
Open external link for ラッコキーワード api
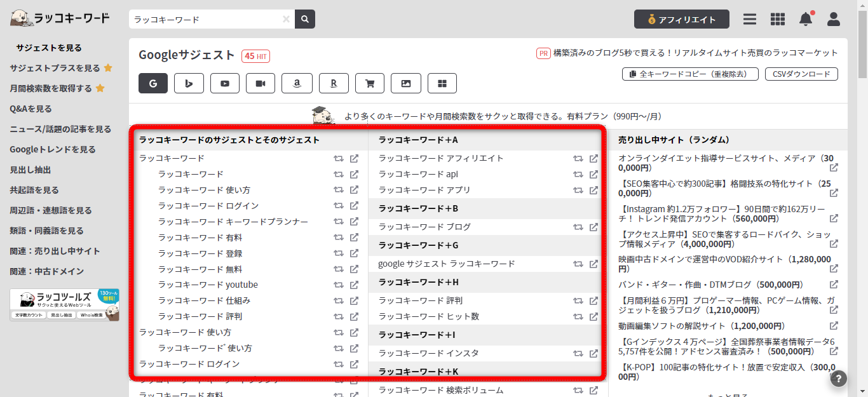[593, 174]
